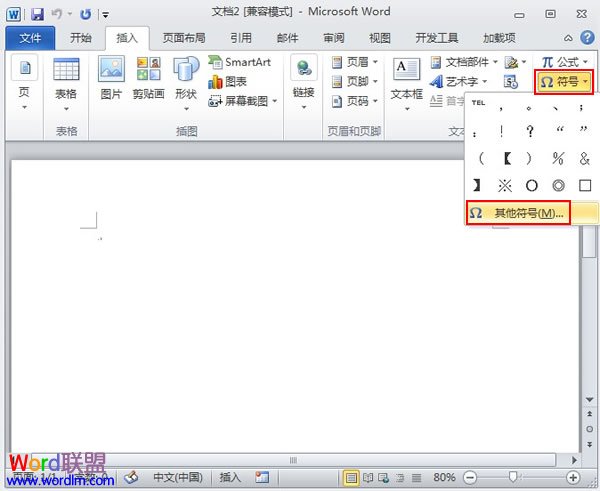Select Full Screen Reading view button
Image resolution: width=600 pixels, height=491 pixels.
coord(368,478)
